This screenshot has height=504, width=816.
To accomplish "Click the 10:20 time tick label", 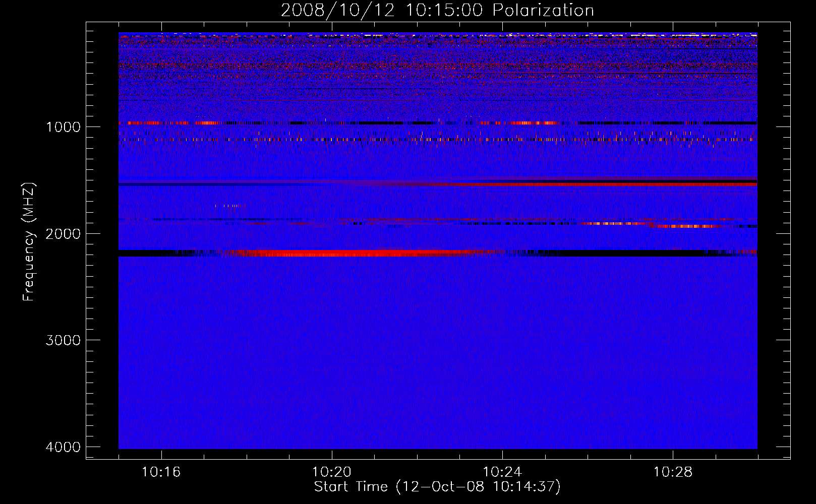I will (x=331, y=472).
